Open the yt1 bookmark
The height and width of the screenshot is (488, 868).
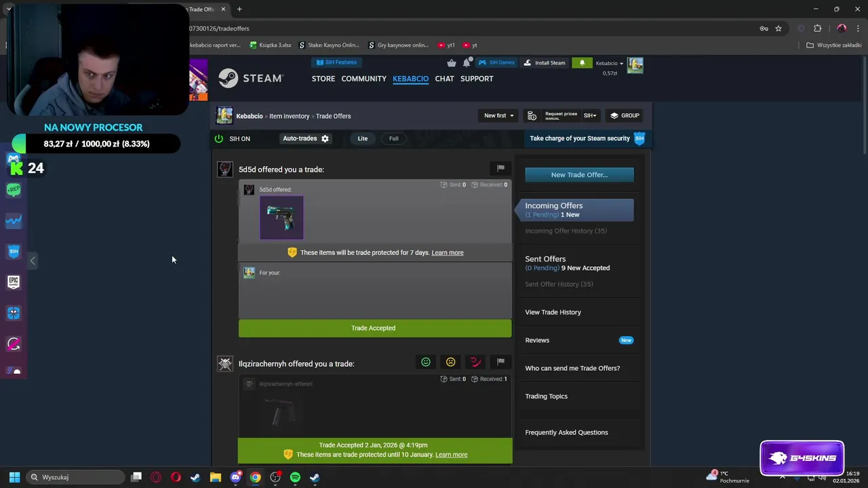[446, 45]
